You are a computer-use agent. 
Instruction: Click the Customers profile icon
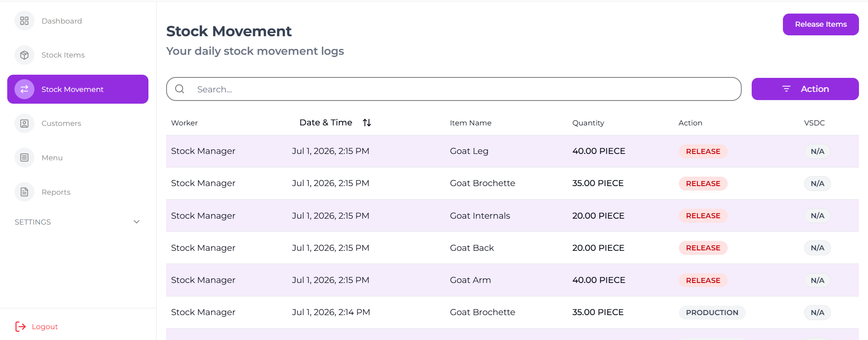tap(24, 124)
